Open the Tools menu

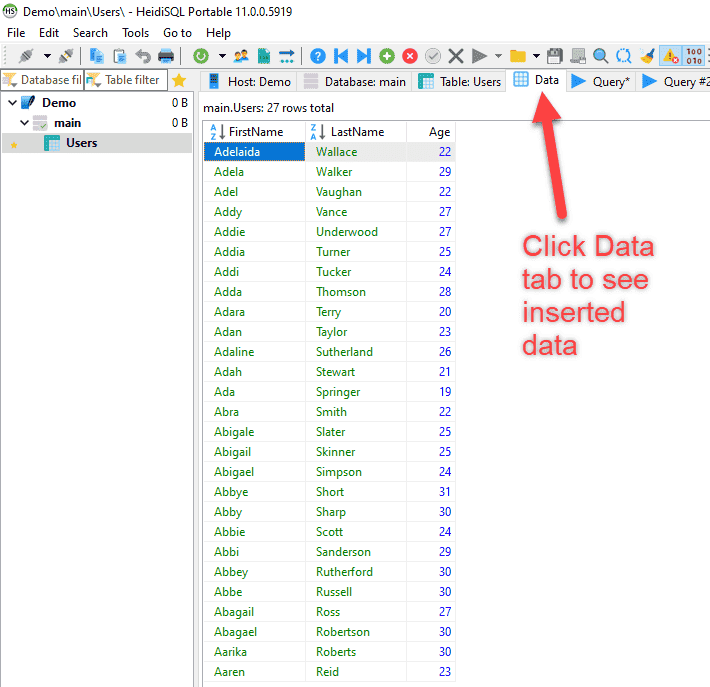coord(135,33)
